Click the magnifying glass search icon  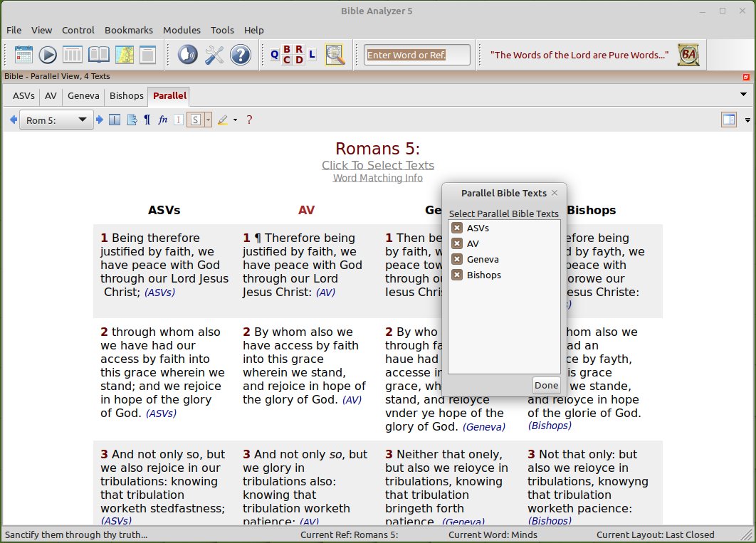[335, 55]
